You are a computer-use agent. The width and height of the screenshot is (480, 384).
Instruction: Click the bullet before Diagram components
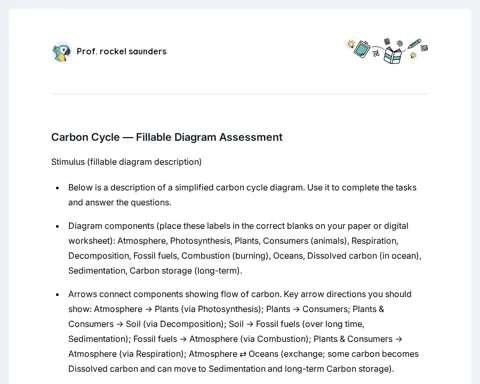tap(58, 226)
